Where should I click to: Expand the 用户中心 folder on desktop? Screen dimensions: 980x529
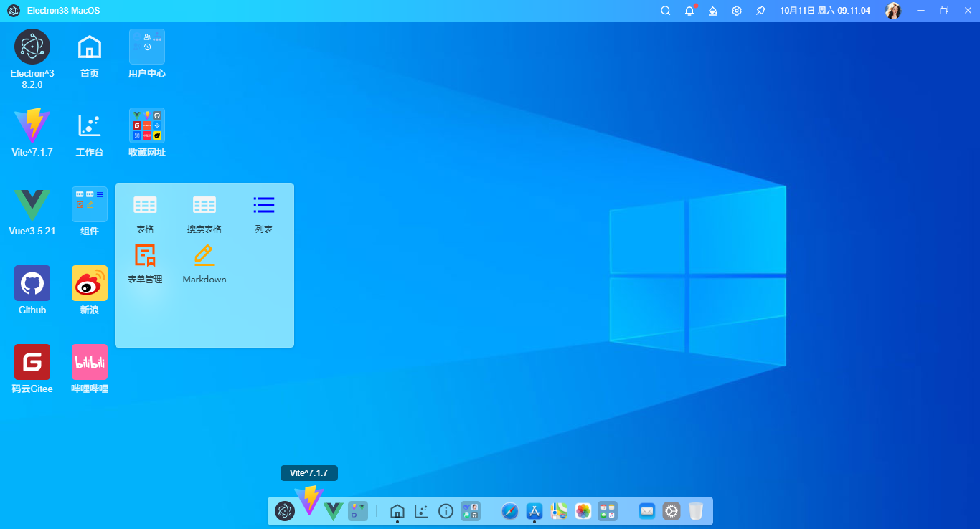147,47
